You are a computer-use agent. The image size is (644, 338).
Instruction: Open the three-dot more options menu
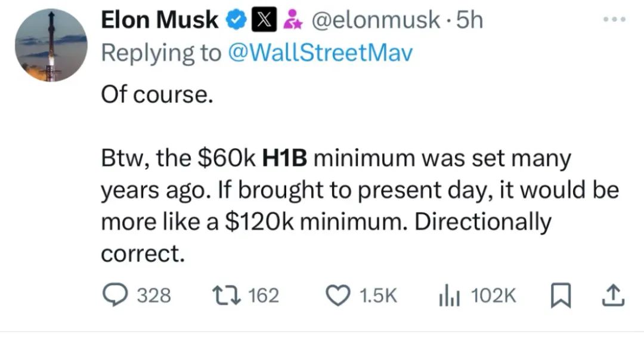[x=614, y=19]
